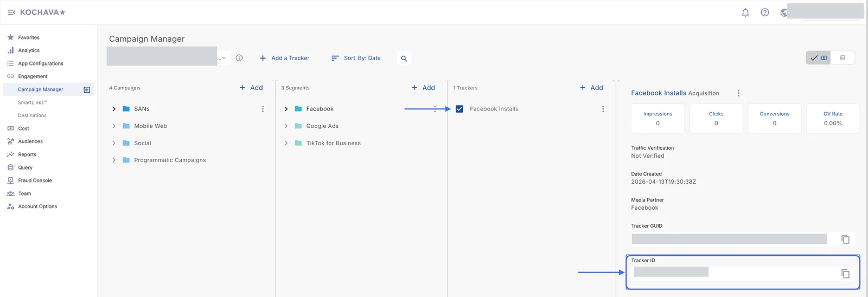Select the Google Ads segment row
Image resolution: width=868 pixels, height=297 pixels.
coord(322,126)
